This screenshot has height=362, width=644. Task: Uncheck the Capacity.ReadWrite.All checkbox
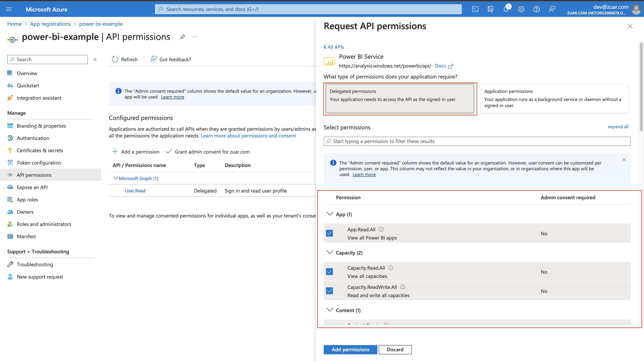329,291
